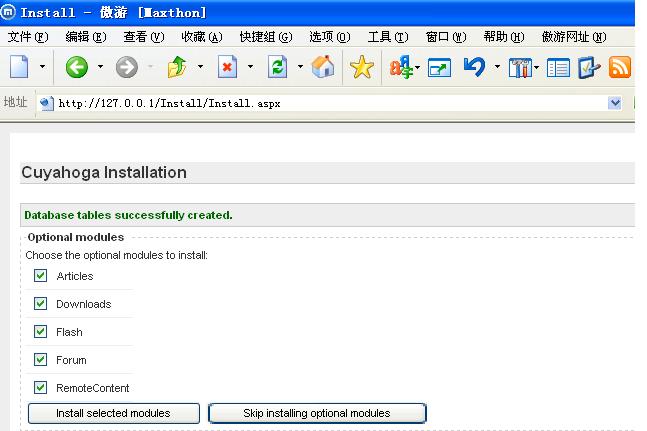Screen dimensions: 647x431
Task: Click the translate text icon
Action: pos(400,67)
